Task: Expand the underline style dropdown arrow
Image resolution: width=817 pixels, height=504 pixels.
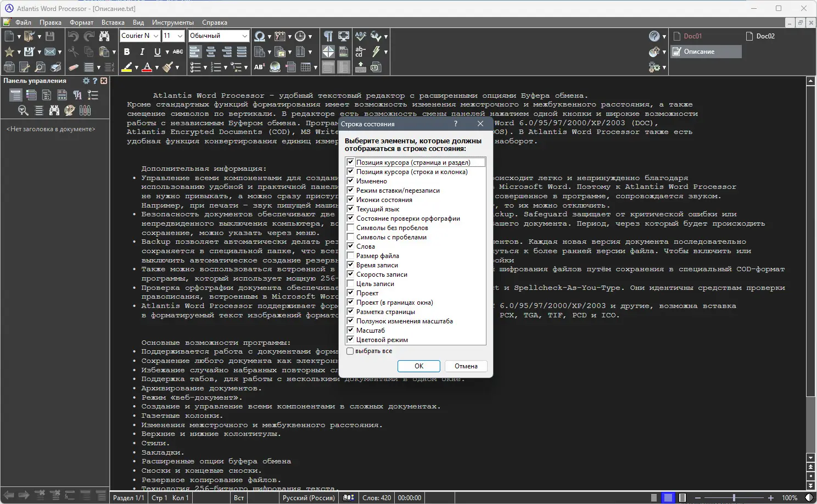Action: pyautogui.click(x=167, y=52)
